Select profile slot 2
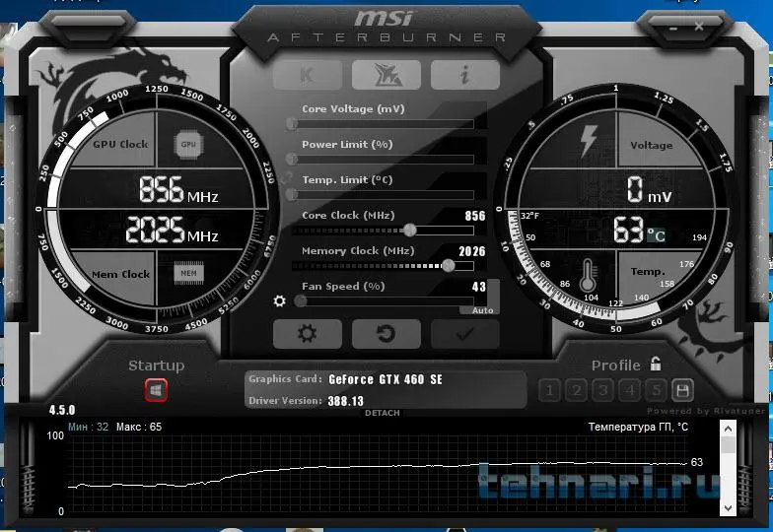 click(x=576, y=390)
